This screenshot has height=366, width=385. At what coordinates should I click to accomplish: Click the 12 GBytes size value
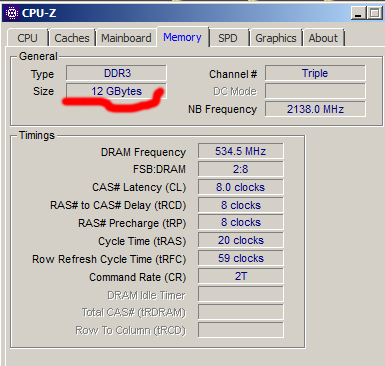pyautogui.click(x=116, y=91)
